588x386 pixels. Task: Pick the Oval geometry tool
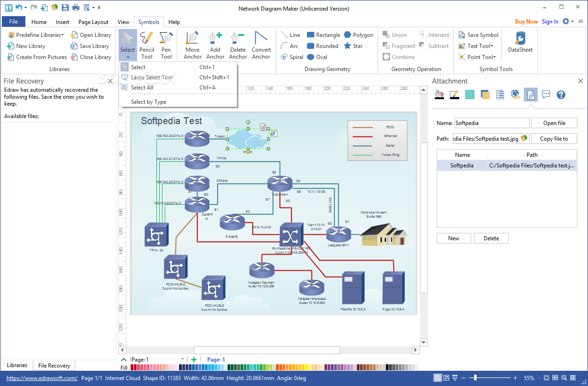pos(317,57)
